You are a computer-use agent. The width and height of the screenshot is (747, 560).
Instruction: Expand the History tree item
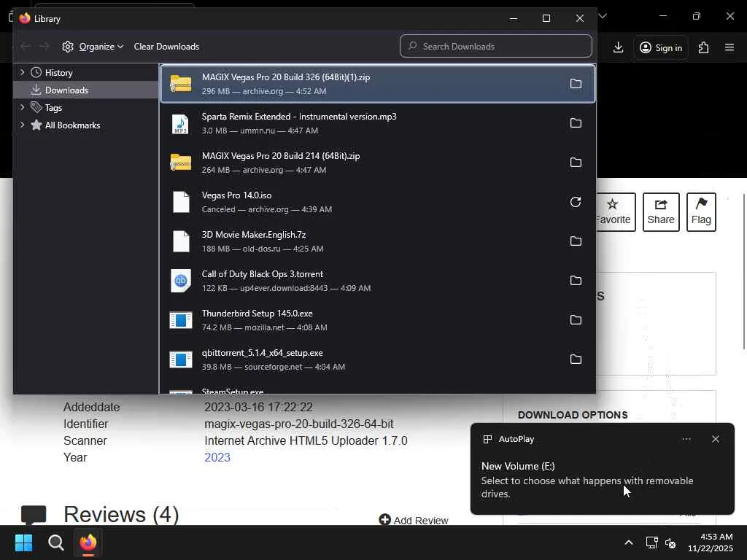click(x=22, y=72)
